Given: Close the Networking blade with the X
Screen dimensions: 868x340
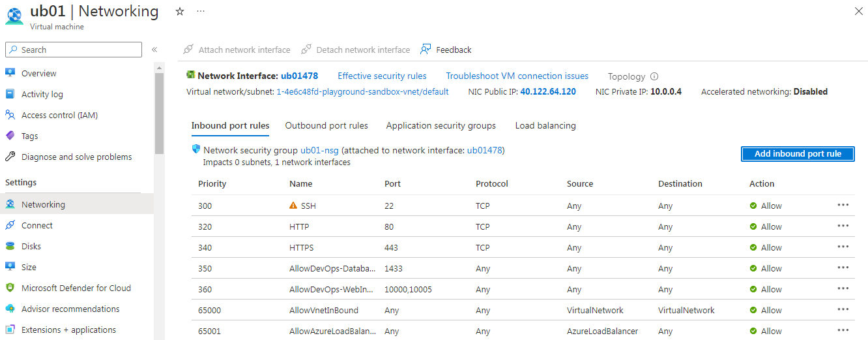Looking at the screenshot, I should point(858,11).
